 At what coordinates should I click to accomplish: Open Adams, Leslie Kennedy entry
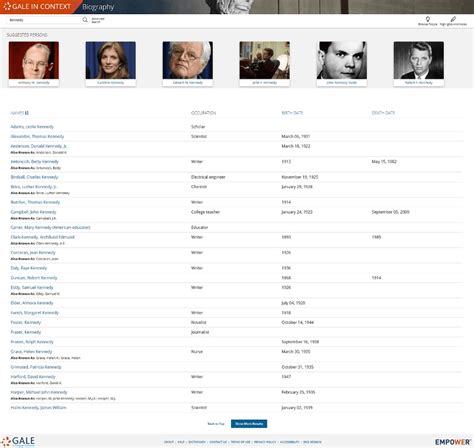[x=32, y=127]
